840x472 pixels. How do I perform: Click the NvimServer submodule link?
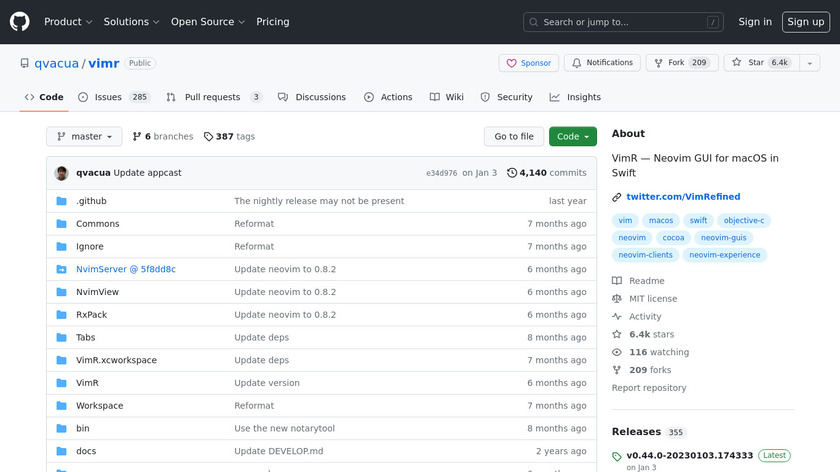click(x=125, y=269)
